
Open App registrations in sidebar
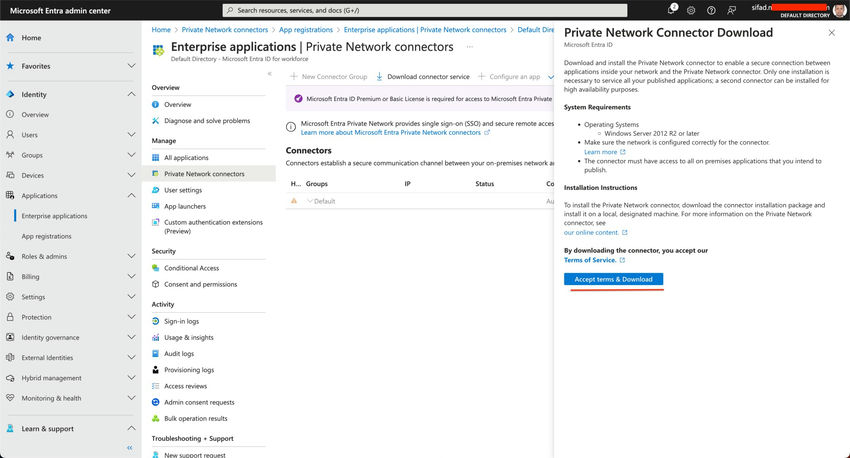[x=46, y=236]
